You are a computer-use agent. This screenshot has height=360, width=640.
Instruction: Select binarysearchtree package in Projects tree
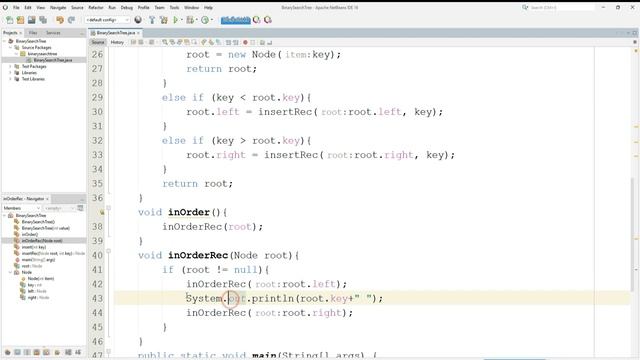coord(42,54)
